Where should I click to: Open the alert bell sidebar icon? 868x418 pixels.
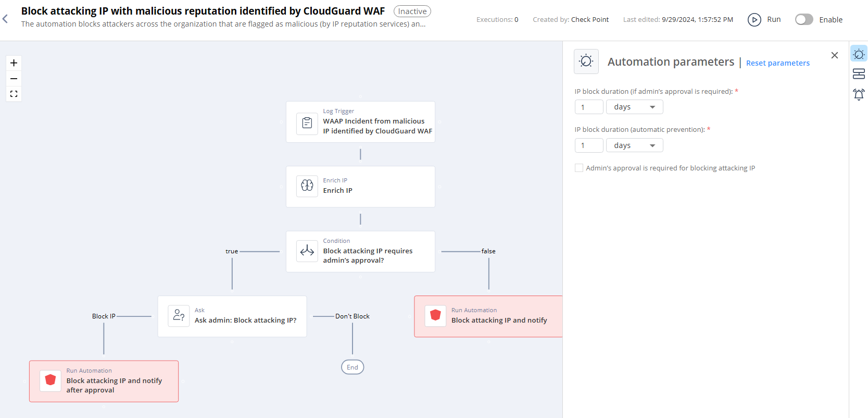pos(859,94)
